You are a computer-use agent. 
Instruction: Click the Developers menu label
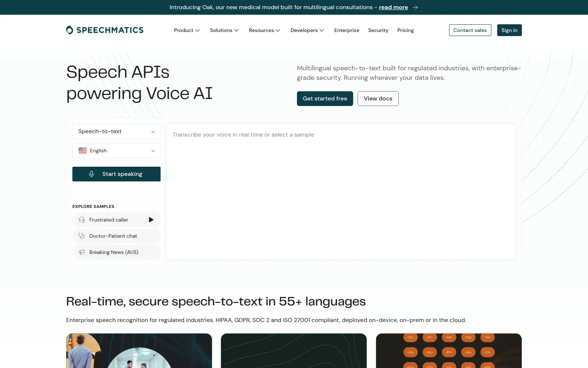(304, 30)
